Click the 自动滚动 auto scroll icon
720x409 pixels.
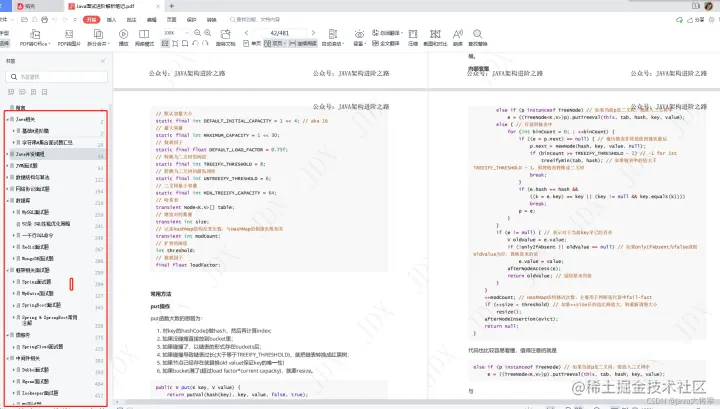333,34
